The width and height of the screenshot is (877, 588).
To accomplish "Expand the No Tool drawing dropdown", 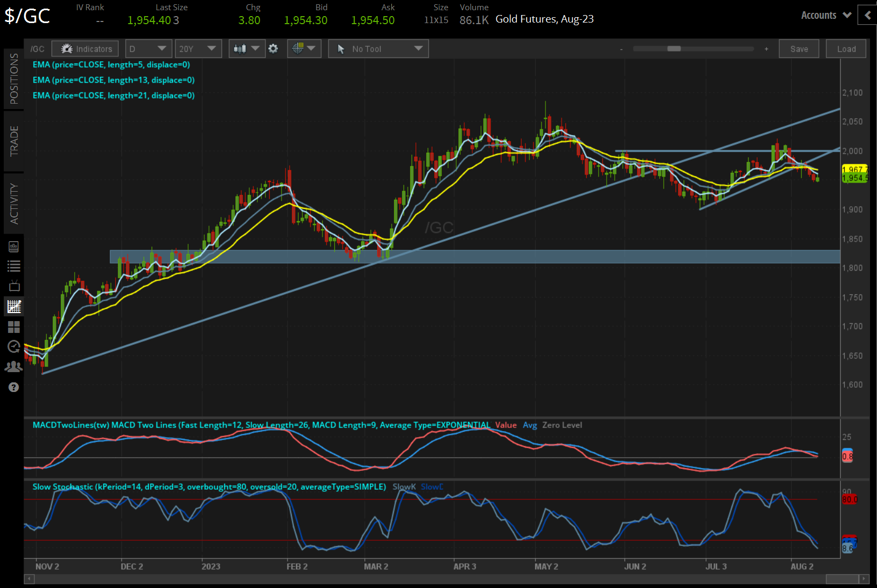I will click(x=378, y=49).
